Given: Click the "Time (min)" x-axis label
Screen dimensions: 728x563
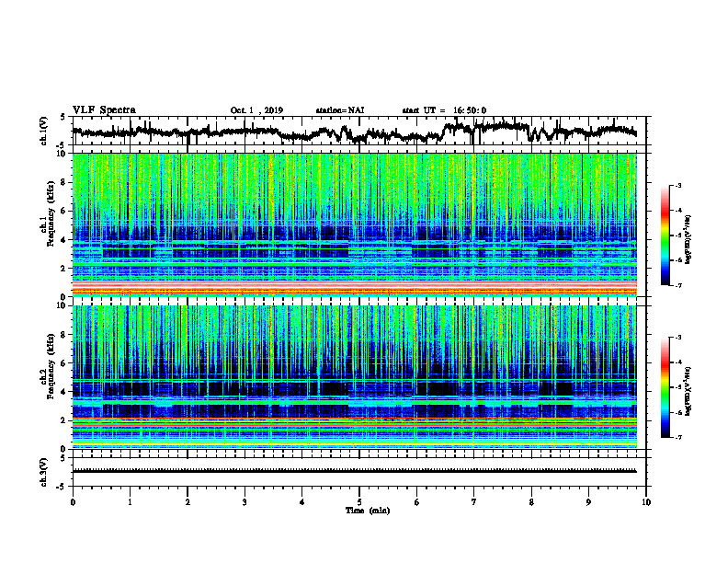Looking at the screenshot, I should [x=368, y=511].
